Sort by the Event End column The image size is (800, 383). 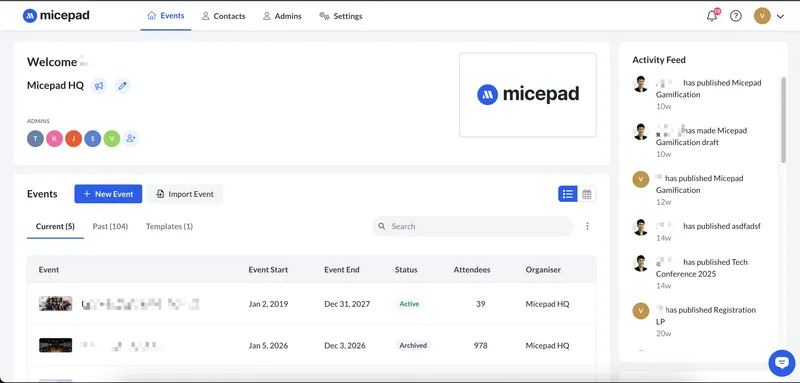pos(342,270)
